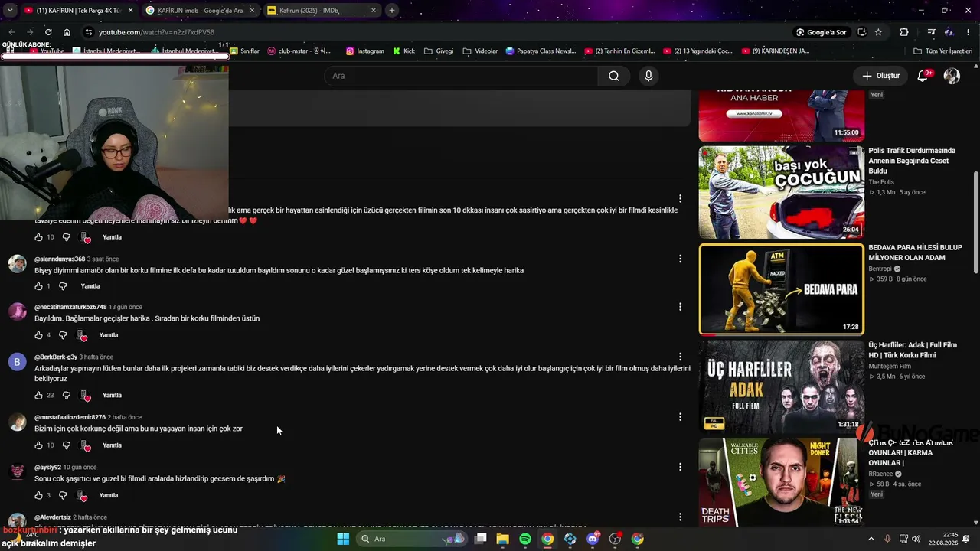Open the Videolar bookmarks folder
The height and width of the screenshot is (551, 980).
point(480,51)
